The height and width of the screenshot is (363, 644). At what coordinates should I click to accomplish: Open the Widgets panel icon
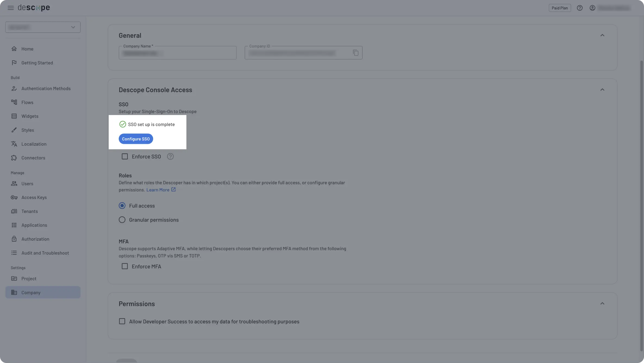coord(14,116)
